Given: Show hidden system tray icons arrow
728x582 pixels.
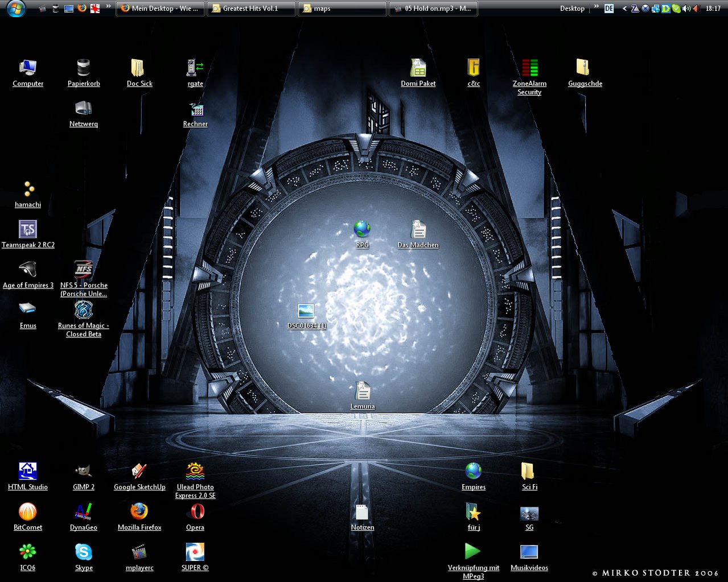Looking at the screenshot, I should pyautogui.click(x=624, y=9).
